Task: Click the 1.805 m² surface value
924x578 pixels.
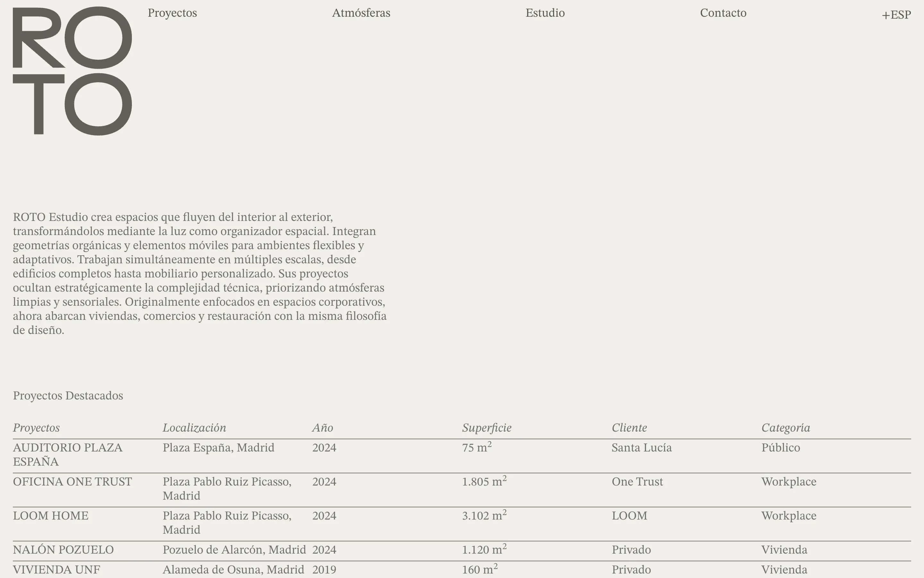Action: [484, 481]
